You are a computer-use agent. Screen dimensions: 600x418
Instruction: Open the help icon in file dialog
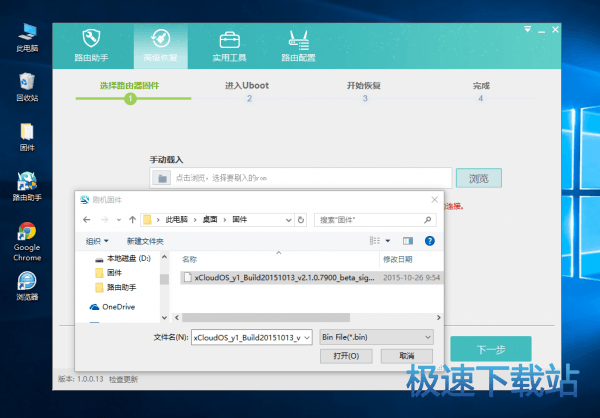[429, 241]
